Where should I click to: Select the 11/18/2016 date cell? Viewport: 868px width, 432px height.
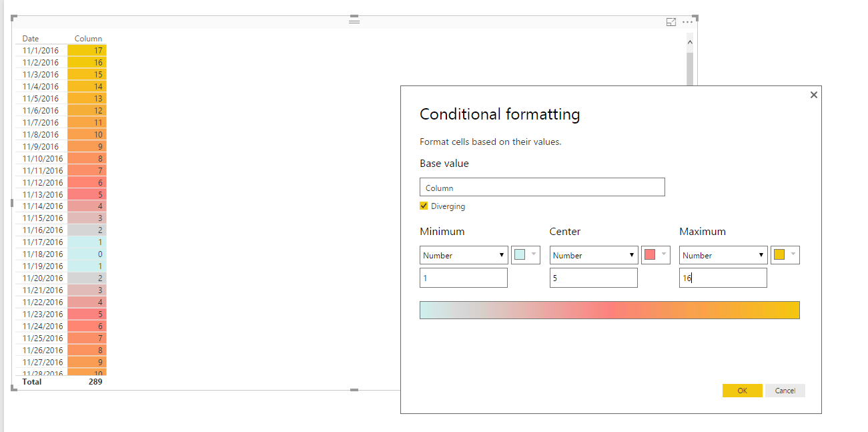(43, 254)
